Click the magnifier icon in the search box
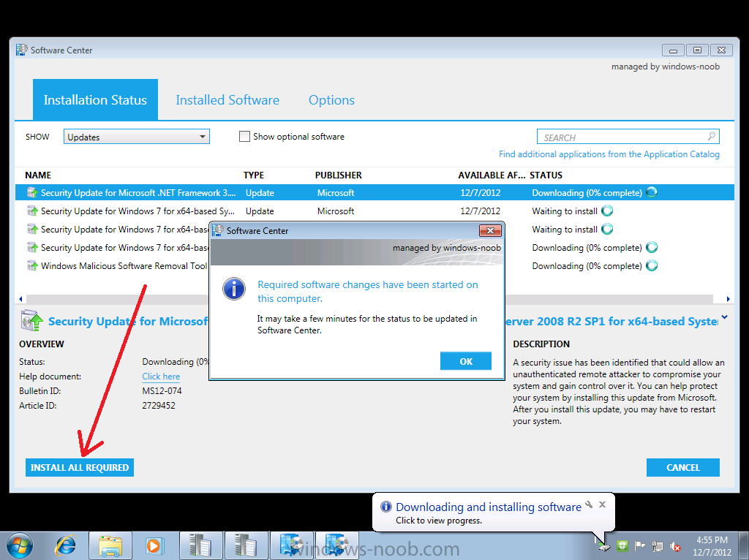 pos(711,137)
